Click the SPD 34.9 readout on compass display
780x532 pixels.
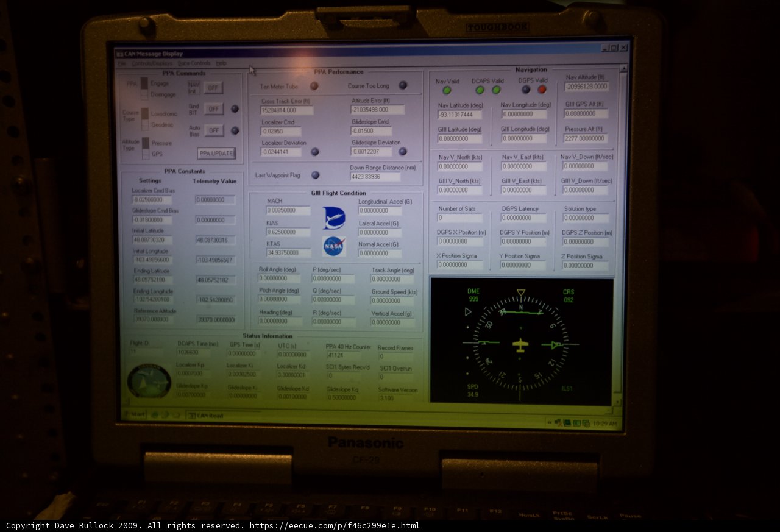pyautogui.click(x=473, y=391)
